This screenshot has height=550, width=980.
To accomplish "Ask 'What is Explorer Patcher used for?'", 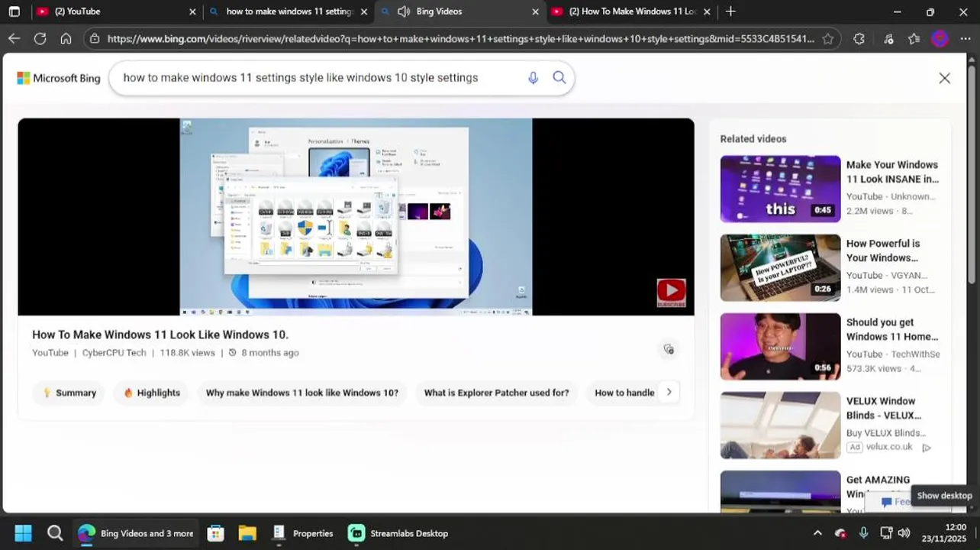I will [x=496, y=393].
